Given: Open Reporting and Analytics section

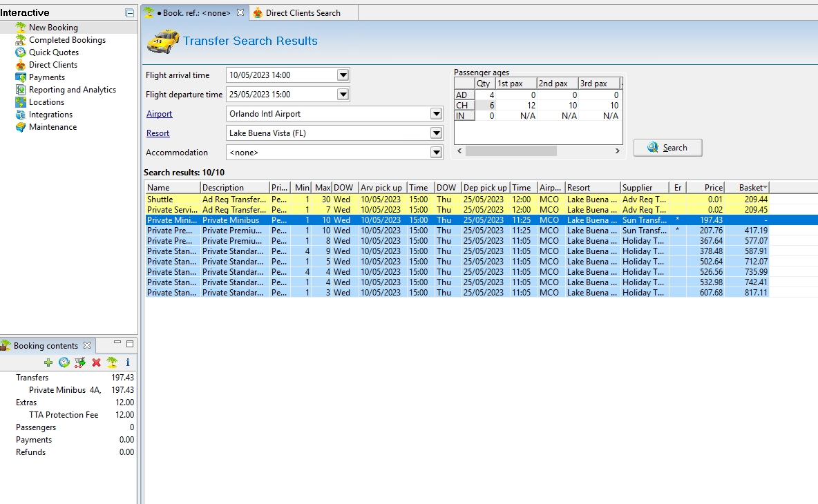Looking at the screenshot, I should 72,90.
